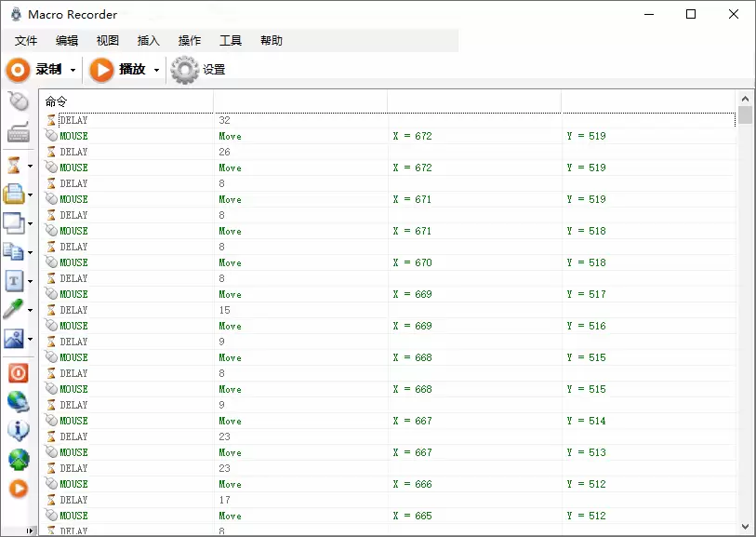The image size is (756, 537).
Task: Select Y = 514 cell
Action: (586, 421)
